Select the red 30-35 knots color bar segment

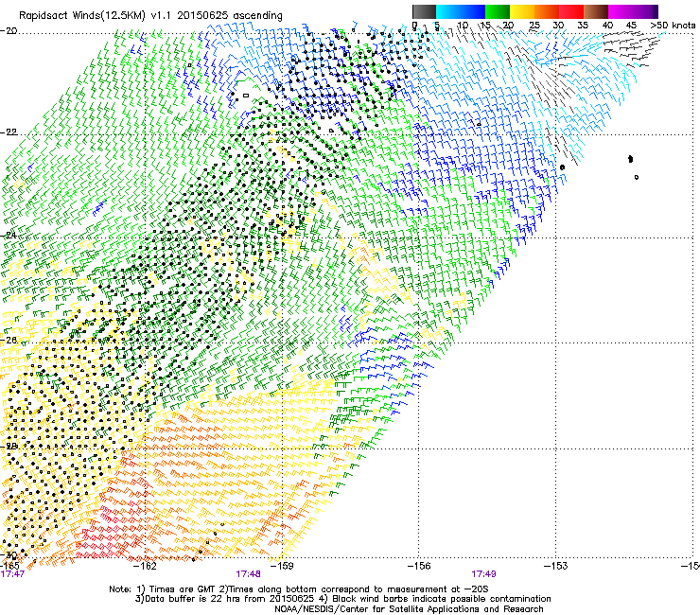571,11
